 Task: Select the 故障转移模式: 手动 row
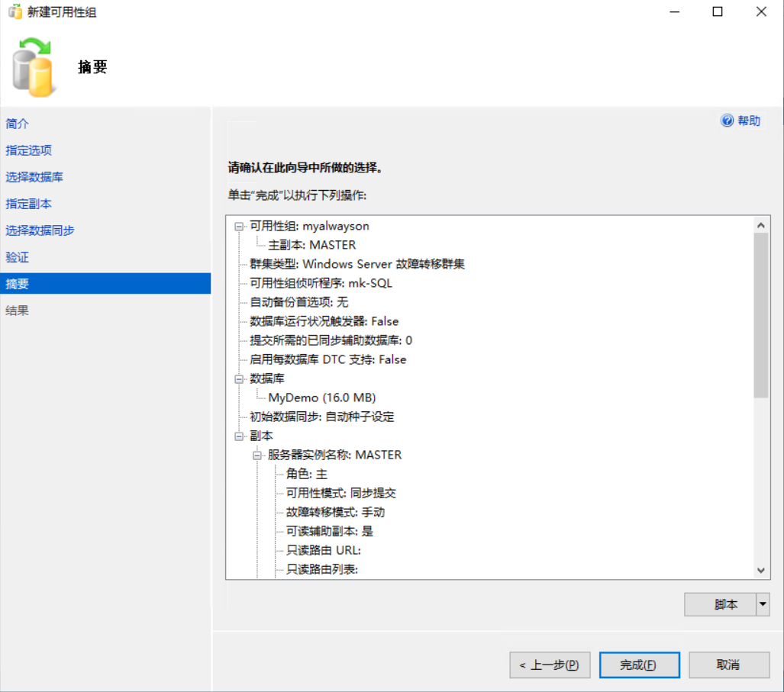coord(335,512)
